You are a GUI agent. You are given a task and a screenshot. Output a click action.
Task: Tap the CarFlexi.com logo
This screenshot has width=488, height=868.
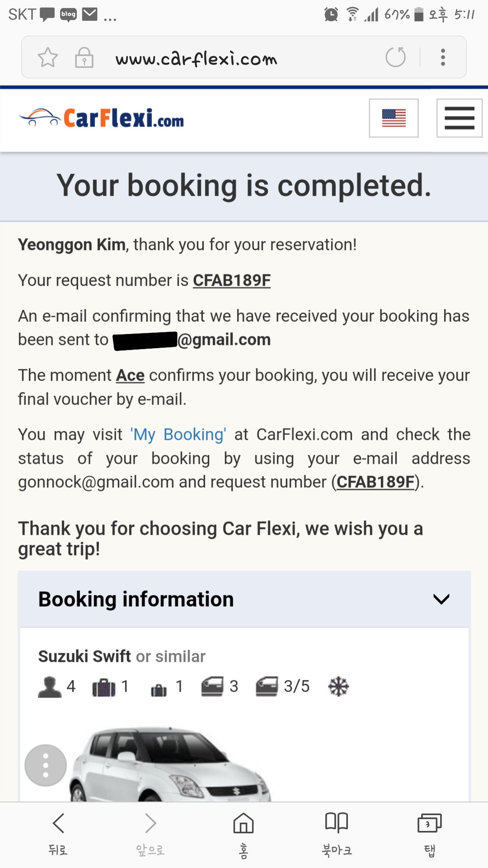pos(102,118)
